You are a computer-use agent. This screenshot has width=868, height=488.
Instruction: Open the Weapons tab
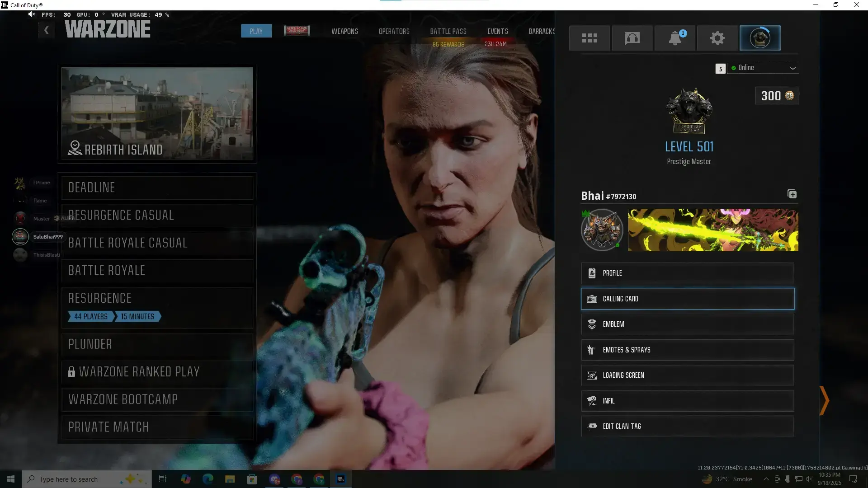[344, 31]
